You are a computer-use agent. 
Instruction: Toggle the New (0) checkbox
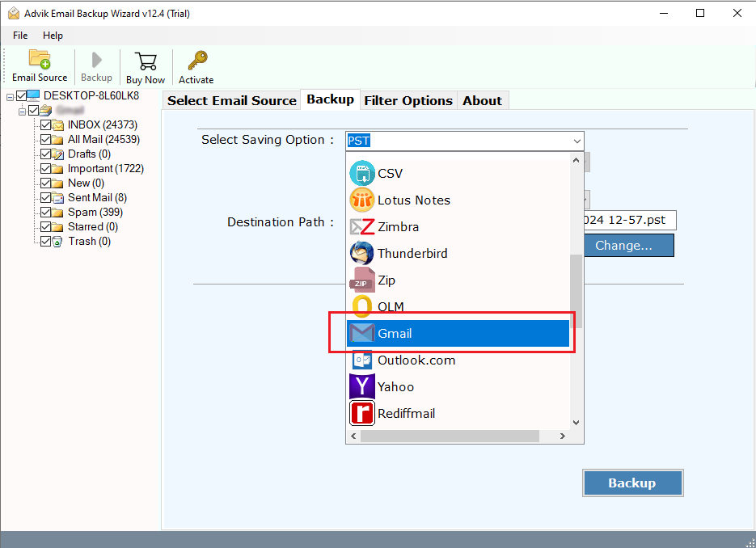tap(46, 183)
